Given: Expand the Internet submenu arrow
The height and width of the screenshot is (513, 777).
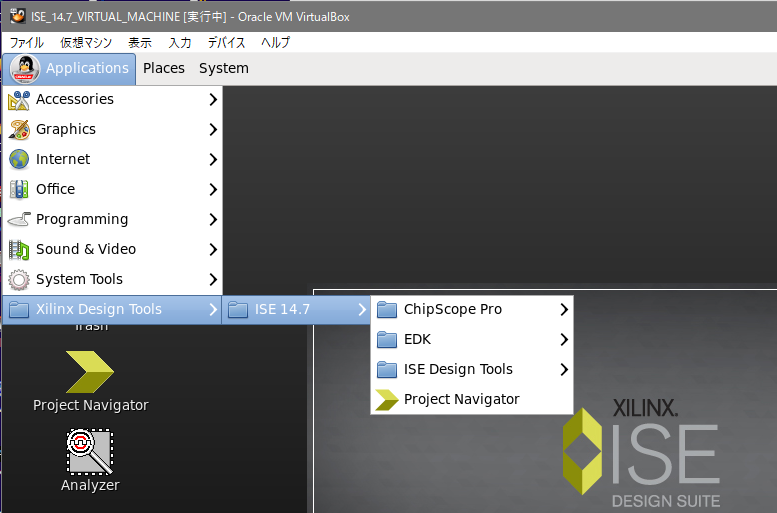Looking at the screenshot, I should point(213,159).
